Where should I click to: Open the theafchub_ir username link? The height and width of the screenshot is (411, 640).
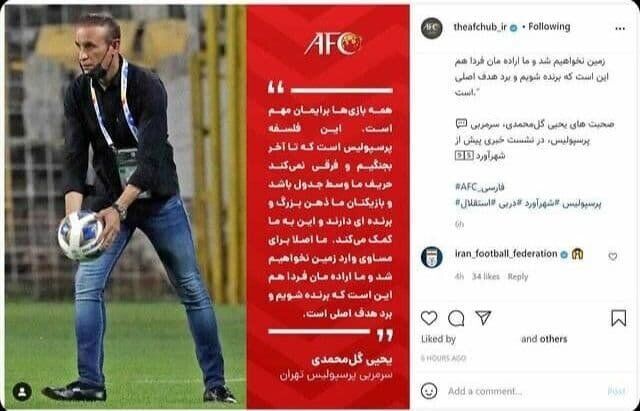pyautogui.click(x=480, y=27)
